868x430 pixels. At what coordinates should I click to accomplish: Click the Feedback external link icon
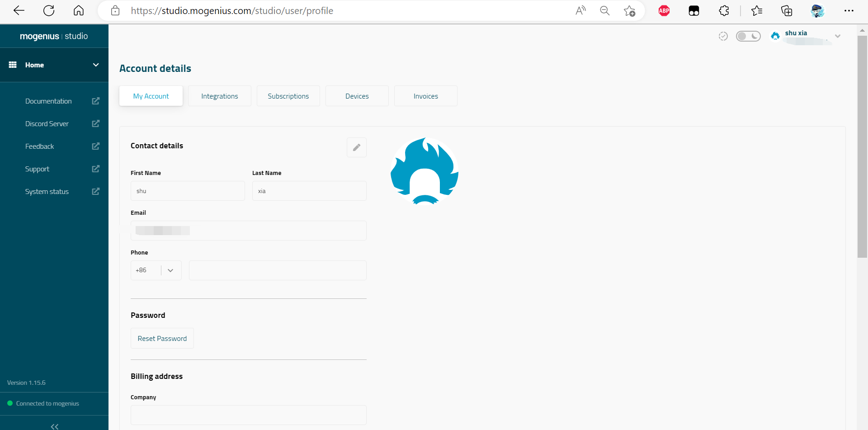[95, 146]
